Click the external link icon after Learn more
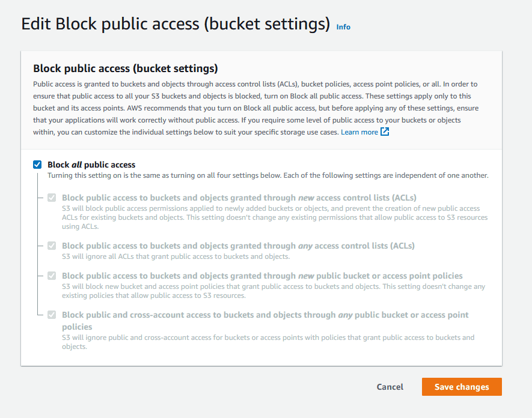 coord(385,132)
